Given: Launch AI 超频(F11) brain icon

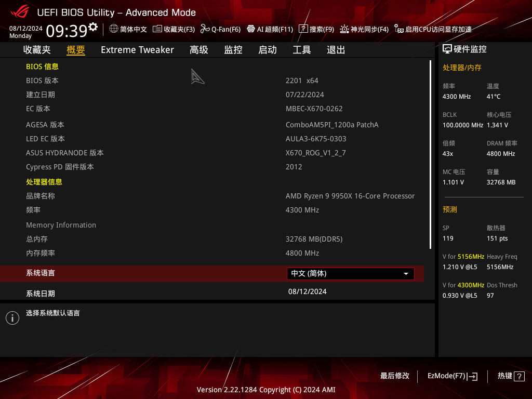Looking at the screenshot, I should [251, 29].
